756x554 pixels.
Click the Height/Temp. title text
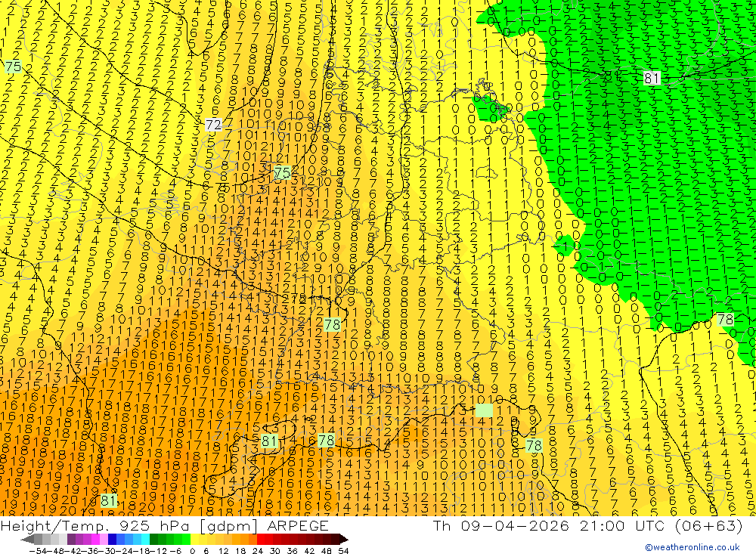54,525
